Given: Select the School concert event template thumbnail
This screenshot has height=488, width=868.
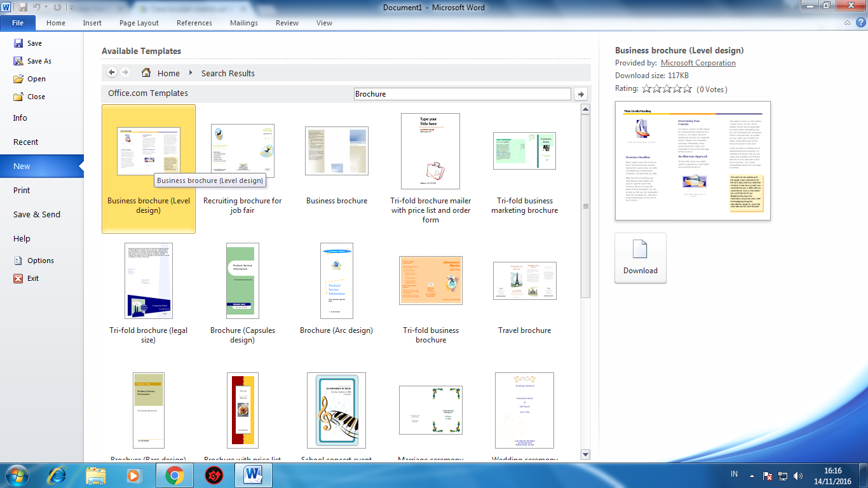Looking at the screenshot, I should tap(337, 410).
